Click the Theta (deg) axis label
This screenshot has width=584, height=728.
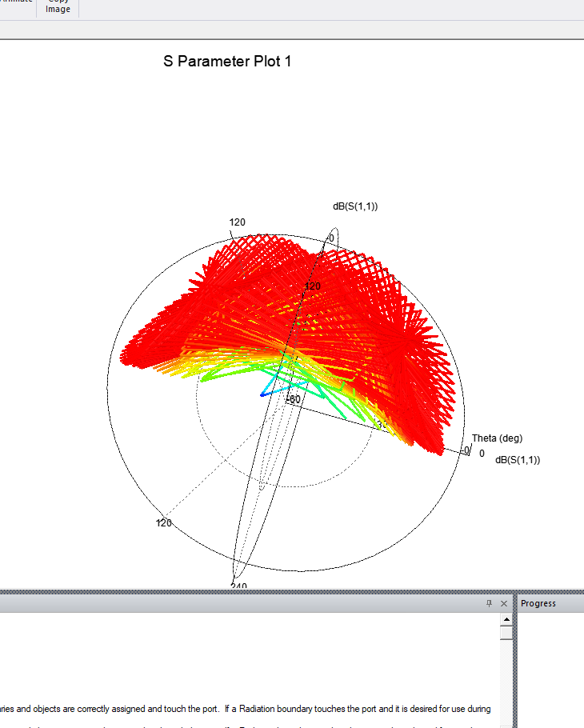click(496, 438)
